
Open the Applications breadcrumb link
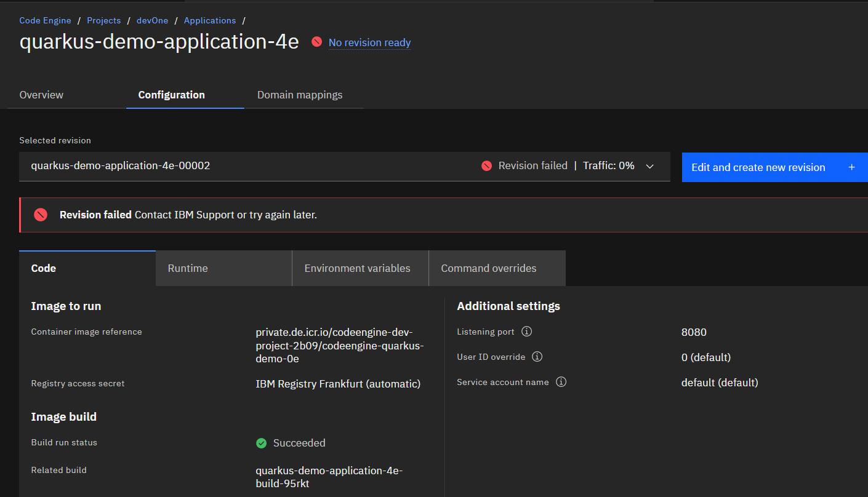210,20
